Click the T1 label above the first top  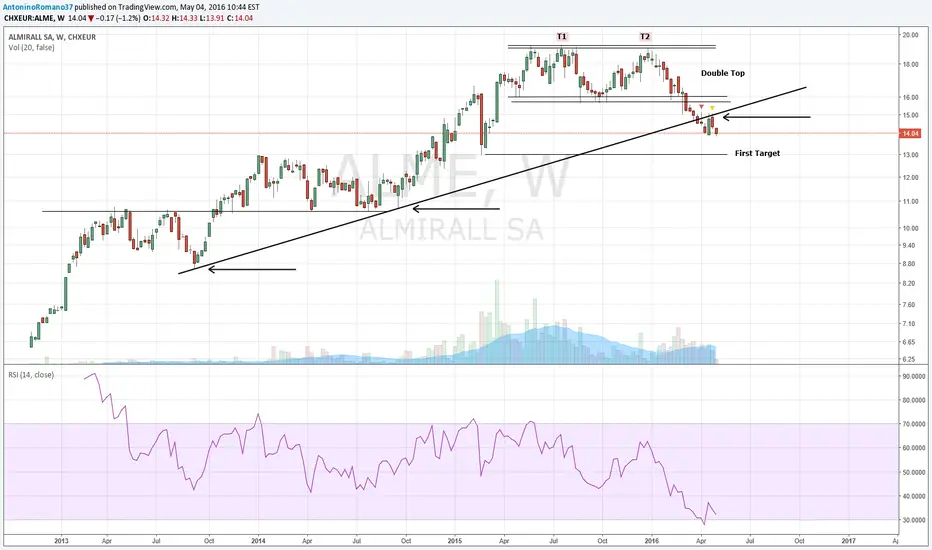click(562, 36)
